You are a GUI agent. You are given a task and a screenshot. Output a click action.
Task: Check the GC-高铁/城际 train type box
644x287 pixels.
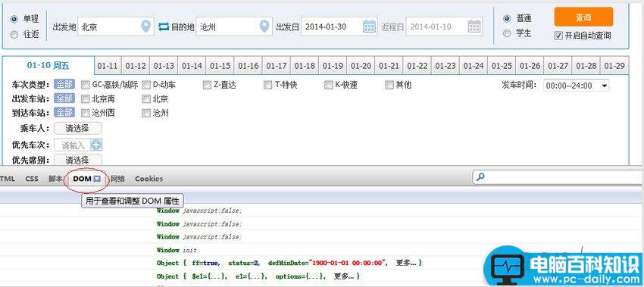(85, 85)
